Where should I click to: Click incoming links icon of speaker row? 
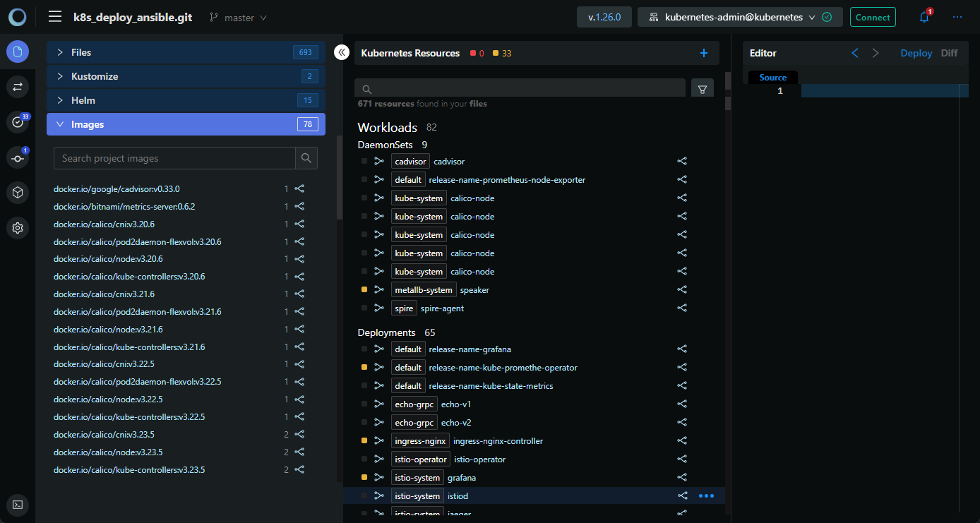pyautogui.click(x=379, y=290)
